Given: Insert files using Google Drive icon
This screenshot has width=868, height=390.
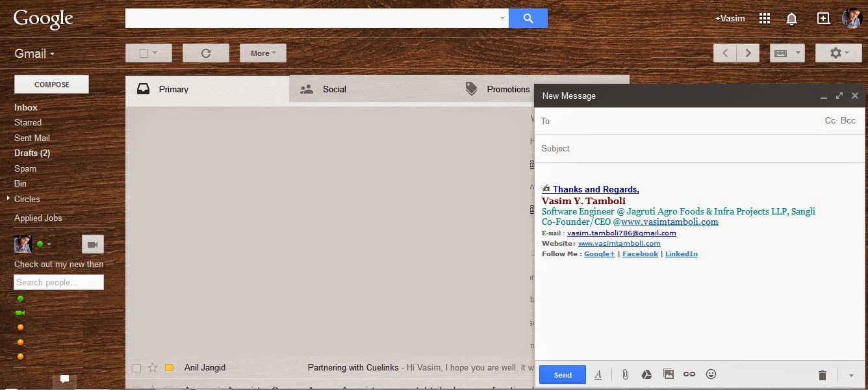Looking at the screenshot, I should pyautogui.click(x=646, y=374).
